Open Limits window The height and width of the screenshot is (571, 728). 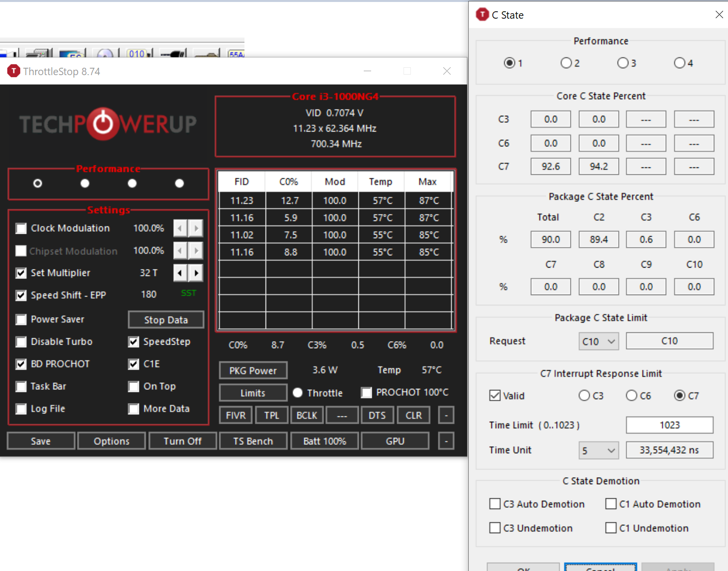(253, 393)
